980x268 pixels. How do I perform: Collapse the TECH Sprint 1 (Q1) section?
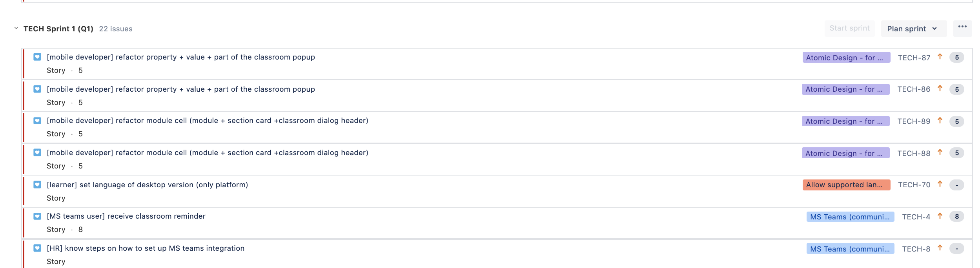[x=16, y=28]
